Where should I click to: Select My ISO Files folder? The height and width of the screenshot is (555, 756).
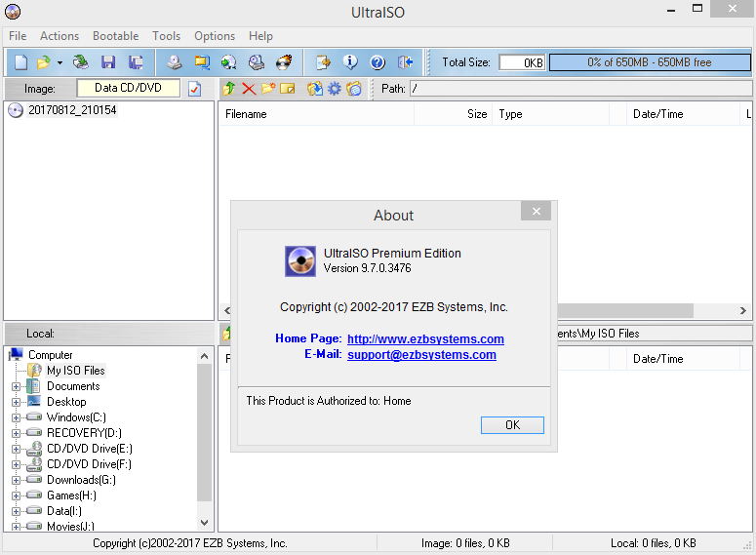coord(76,371)
